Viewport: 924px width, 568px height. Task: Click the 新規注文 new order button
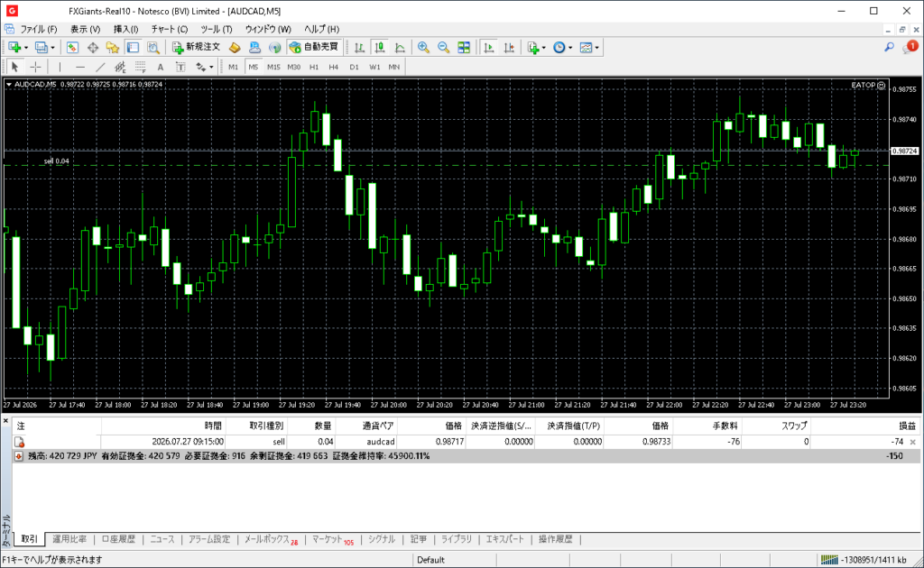(196, 47)
